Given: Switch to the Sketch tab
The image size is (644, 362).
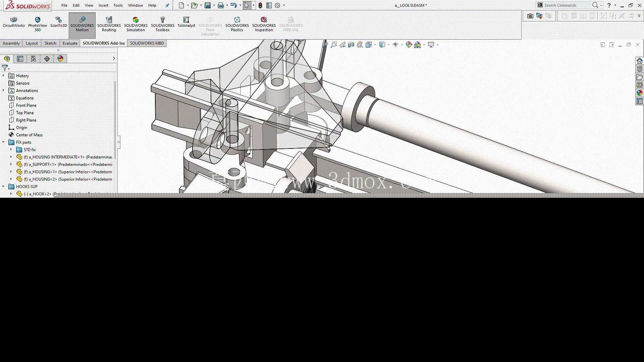Looking at the screenshot, I should coord(50,43).
